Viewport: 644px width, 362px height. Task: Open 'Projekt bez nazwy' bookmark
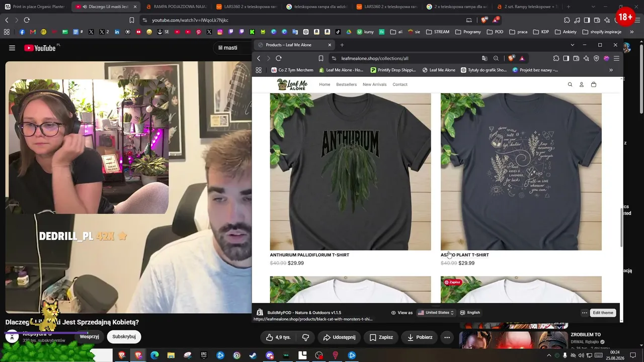(535, 70)
